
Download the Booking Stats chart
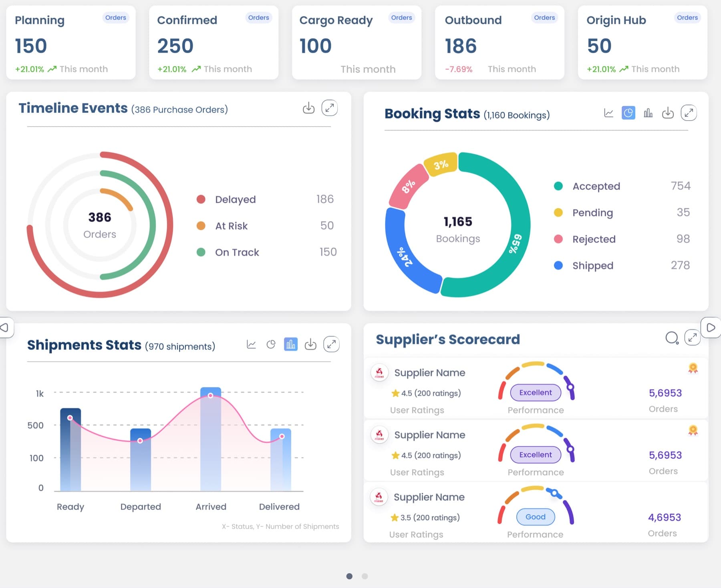[668, 113]
